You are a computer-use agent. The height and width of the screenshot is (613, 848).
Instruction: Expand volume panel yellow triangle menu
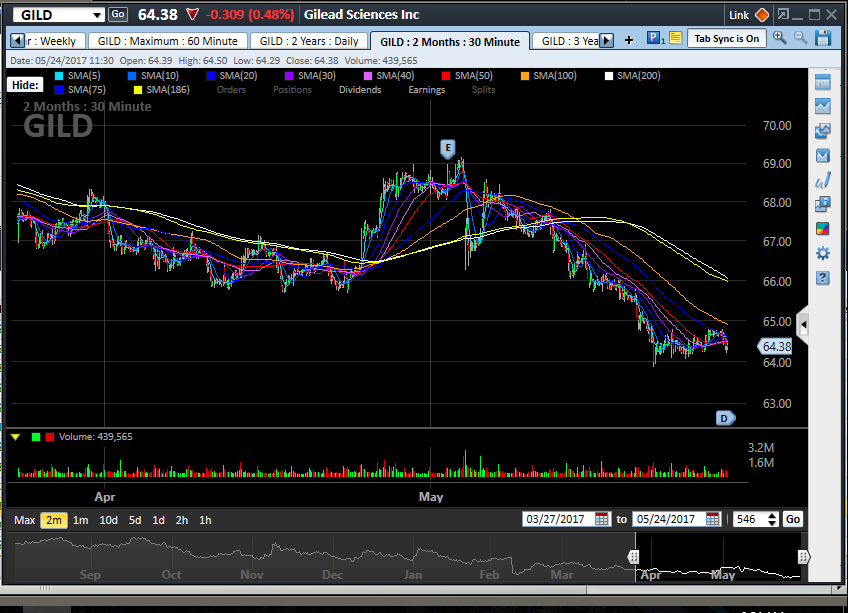point(16,437)
